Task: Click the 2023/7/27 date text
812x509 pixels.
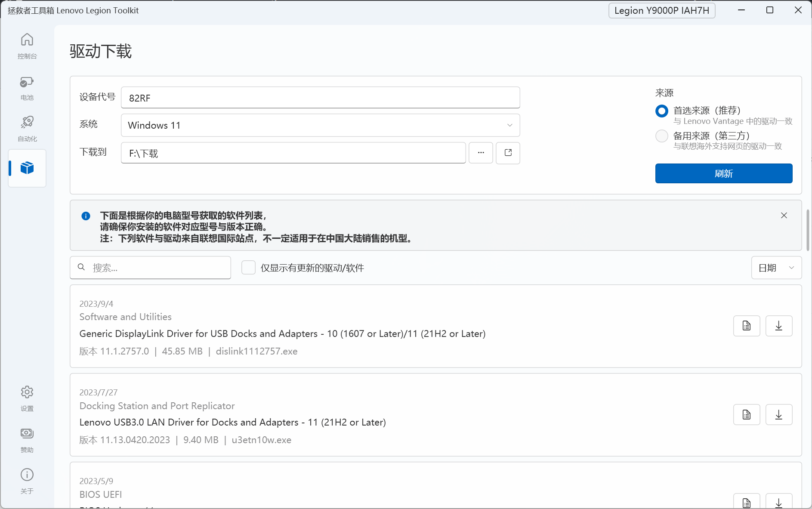Action: [99, 392]
